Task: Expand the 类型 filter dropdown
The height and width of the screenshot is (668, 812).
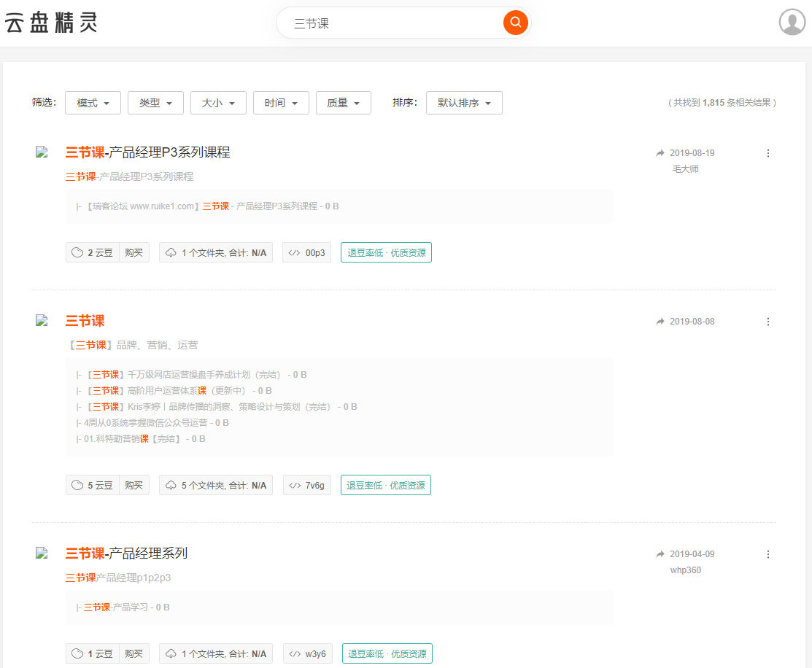Action: 155,104
